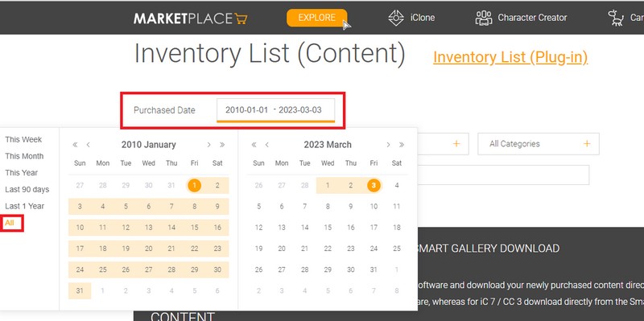The width and height of the screenshot is (644, 321).
Task: Jump back one year in 2010 January calendar
Action: pyautogui.click(x=75, y=145)
